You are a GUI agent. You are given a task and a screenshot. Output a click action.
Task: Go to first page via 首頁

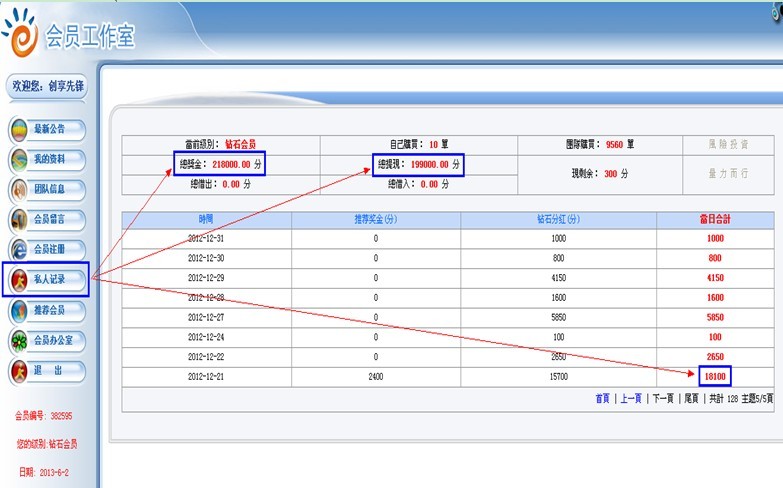click(x=602, y=399)
